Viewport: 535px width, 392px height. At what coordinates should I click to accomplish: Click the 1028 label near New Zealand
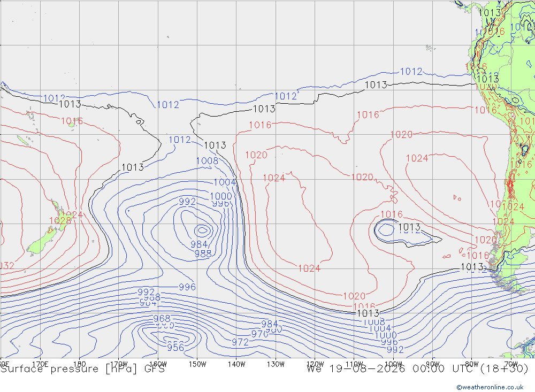pyautogui.click(x=60, y=221)
